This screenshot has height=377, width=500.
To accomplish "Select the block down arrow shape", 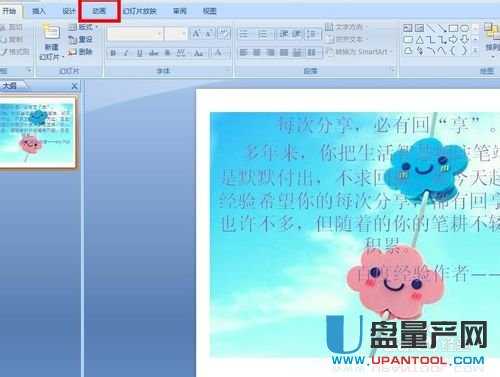I will pyautogui.click(x=465, y=40).
